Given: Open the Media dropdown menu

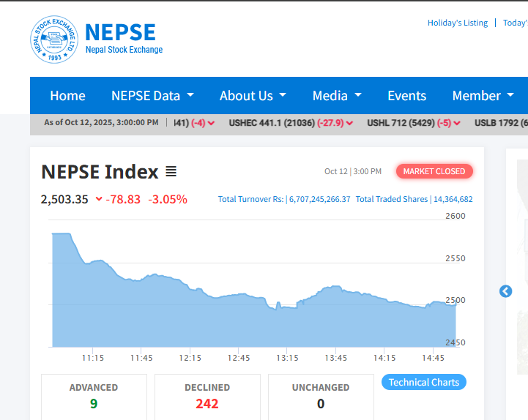Looking at the screenshot, I should click(337, 96).
